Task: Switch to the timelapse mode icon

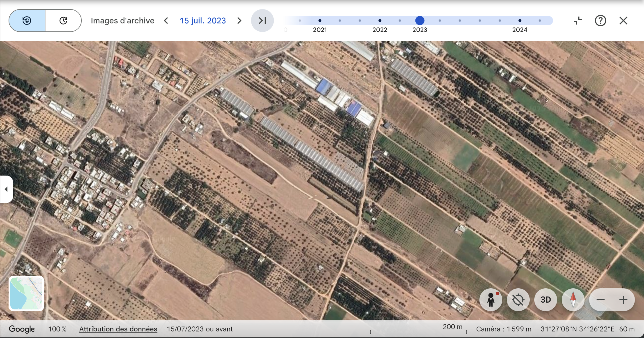Action: [x=63, y=21]
